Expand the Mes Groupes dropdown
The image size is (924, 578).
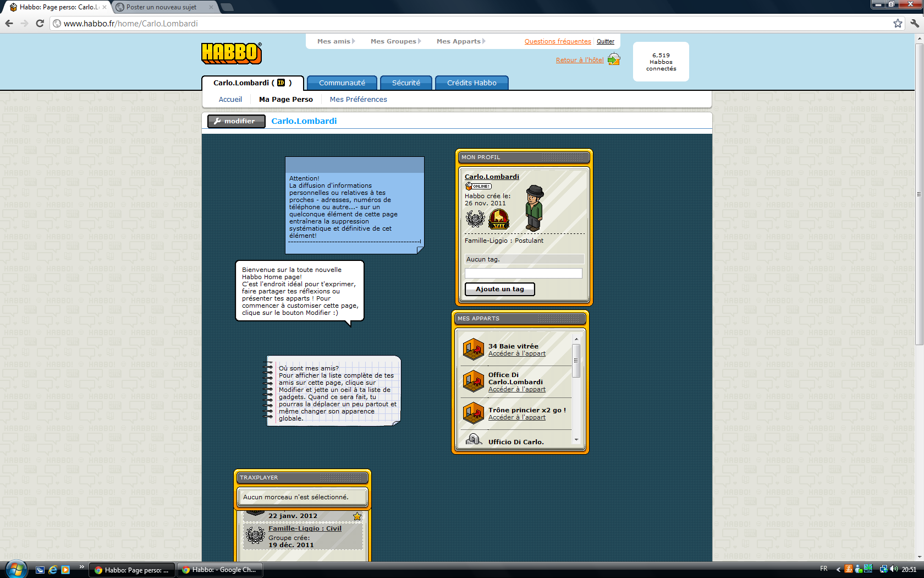click(395, 41)
